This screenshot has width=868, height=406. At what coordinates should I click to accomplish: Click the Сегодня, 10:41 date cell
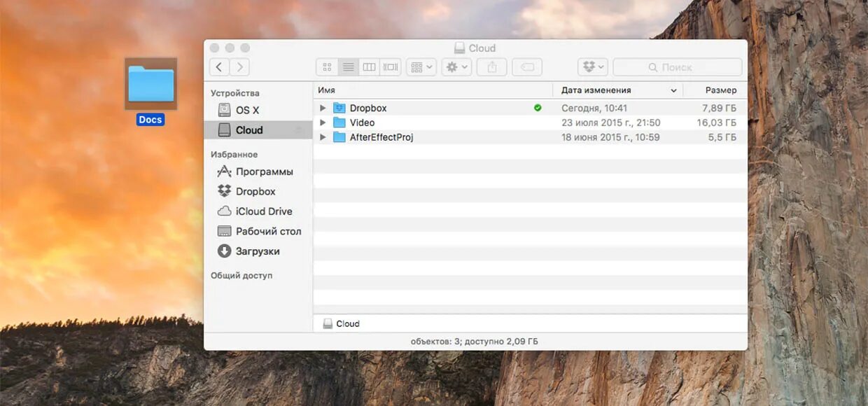click(594, 108)
